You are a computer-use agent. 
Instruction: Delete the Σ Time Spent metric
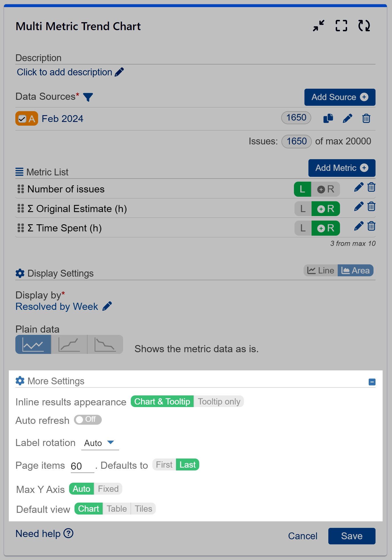pos(371,226)
